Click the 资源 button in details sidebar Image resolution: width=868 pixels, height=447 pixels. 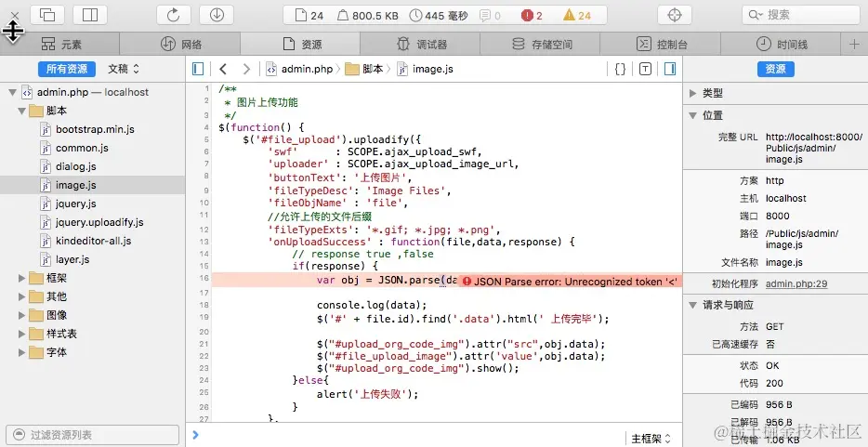776,69
